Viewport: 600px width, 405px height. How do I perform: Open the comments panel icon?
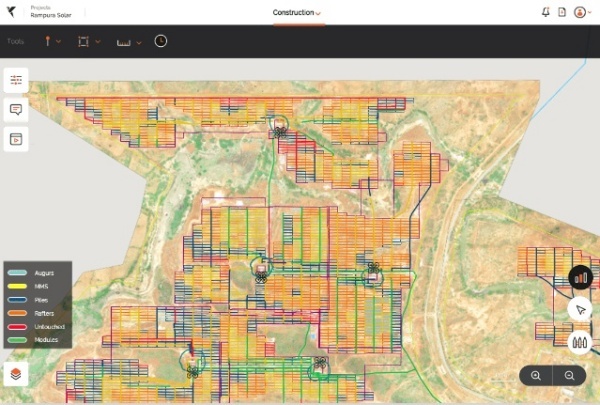16,110
